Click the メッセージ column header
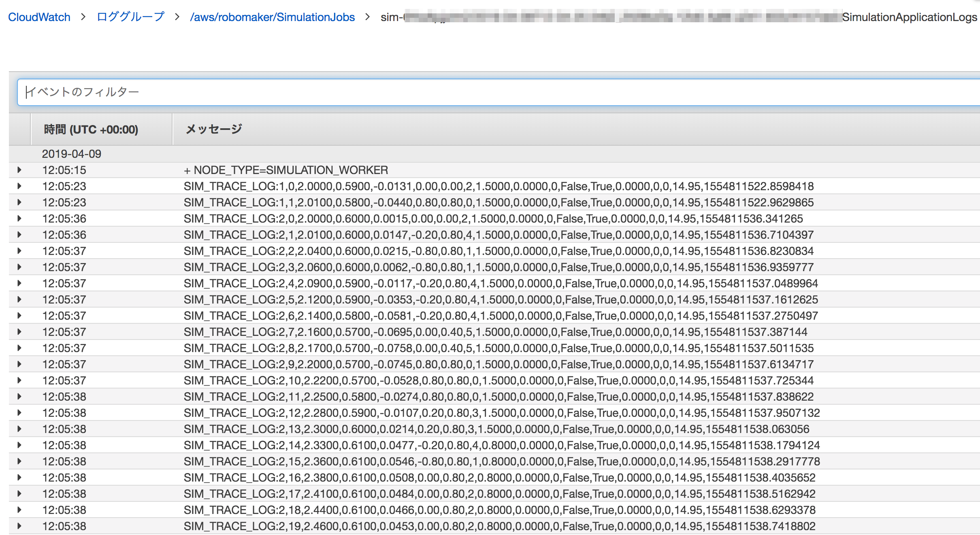This screenshot has height=535, width=980. (214, 130)
